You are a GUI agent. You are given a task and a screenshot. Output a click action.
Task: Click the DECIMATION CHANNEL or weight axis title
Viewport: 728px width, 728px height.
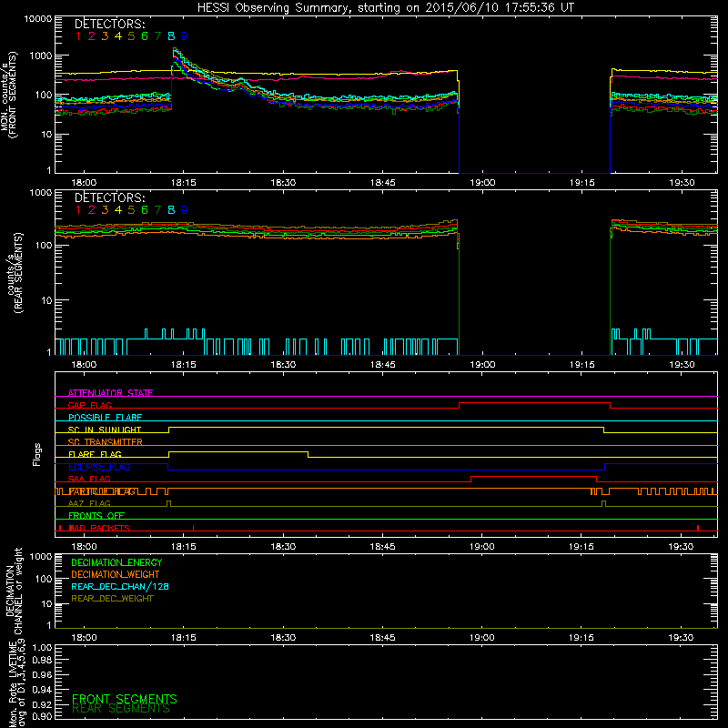pos(14,591)
